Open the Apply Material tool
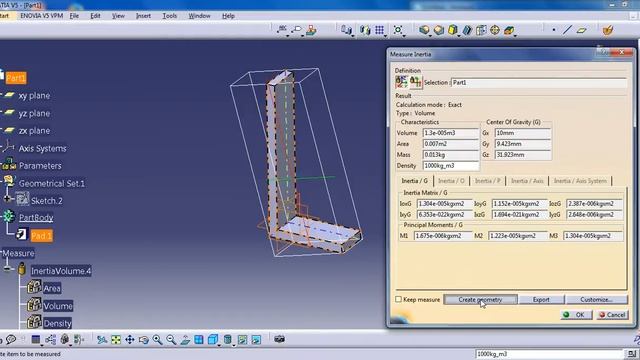Viewport: 640px width, 360px height. 311,29
